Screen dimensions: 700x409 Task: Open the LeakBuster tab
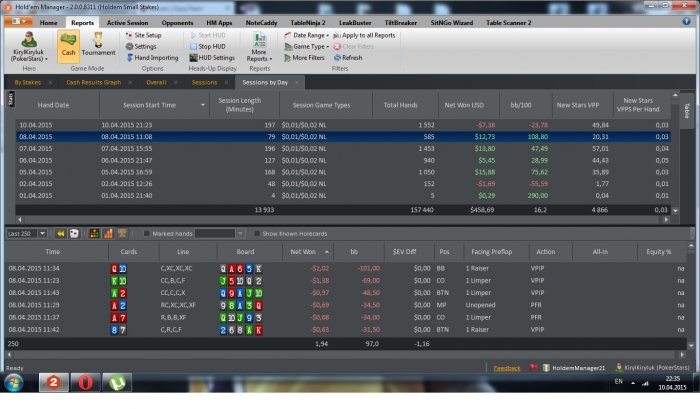click(355, 22)
